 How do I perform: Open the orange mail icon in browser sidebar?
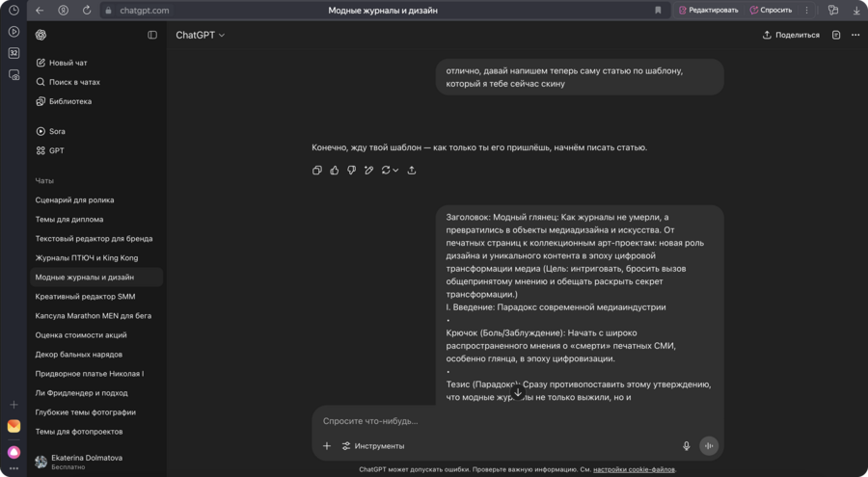click(x=14, y=426)
